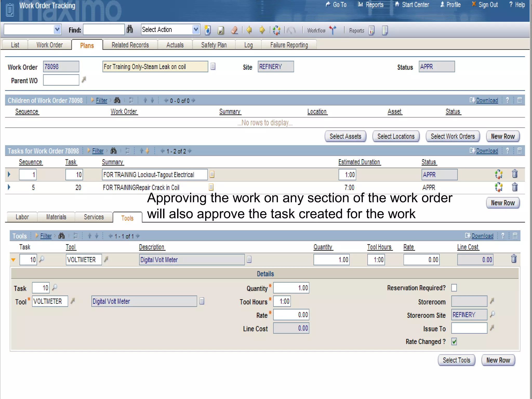Open the Related Records tab
Screen dimensions: 532x399
point(130,45)
